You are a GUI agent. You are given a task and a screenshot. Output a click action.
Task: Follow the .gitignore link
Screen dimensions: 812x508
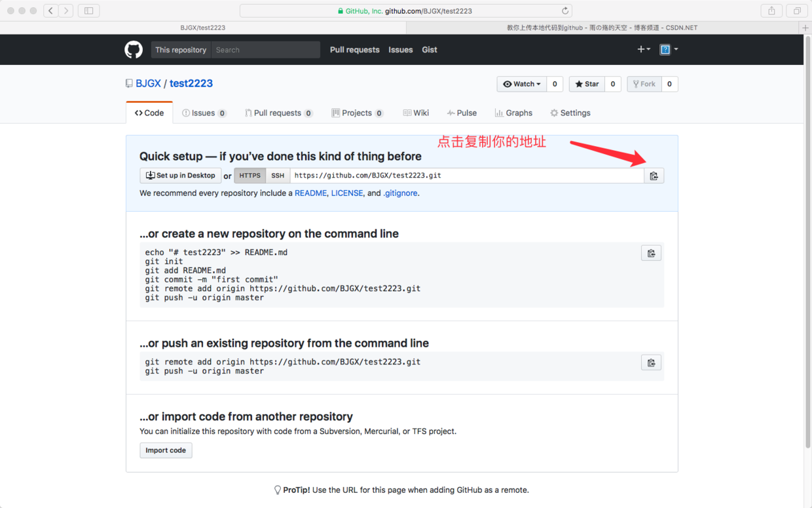(x=400, y=193)
